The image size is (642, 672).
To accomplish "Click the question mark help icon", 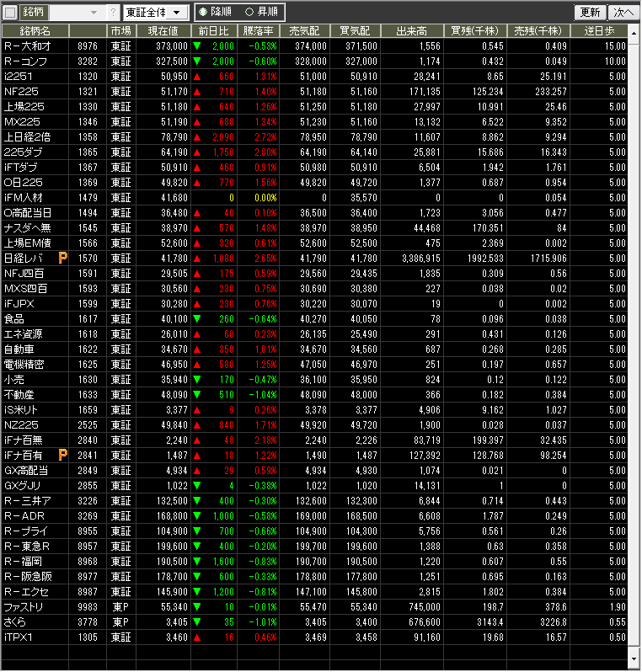I will (113, 13).
